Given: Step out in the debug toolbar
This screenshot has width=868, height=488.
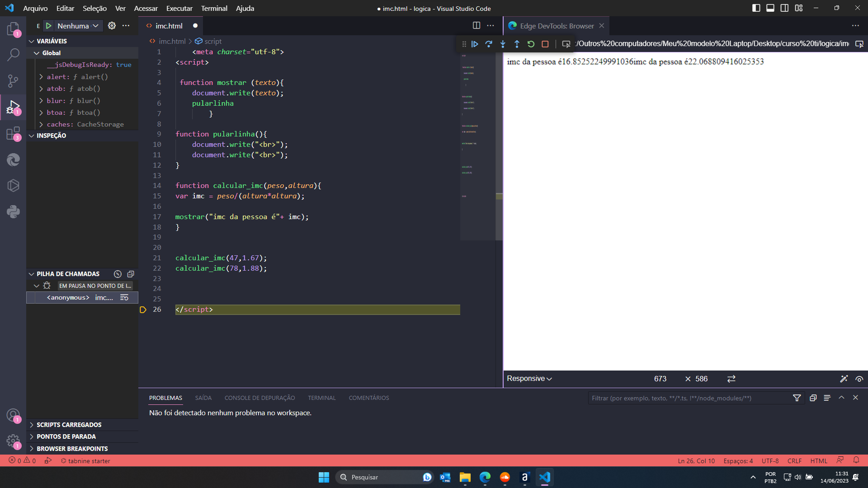Looking at the screenshot, I should coord(517,44).
